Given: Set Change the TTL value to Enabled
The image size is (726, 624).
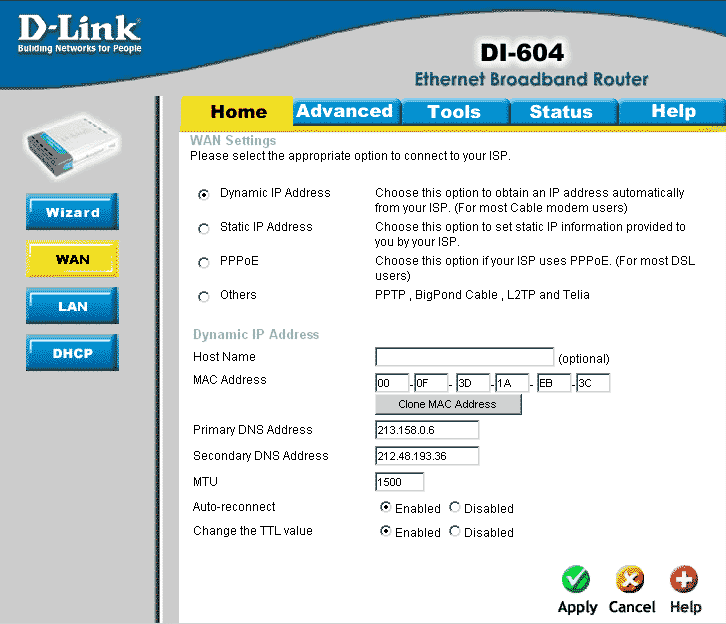Looking at the screenshot, I should coord(385,531).
